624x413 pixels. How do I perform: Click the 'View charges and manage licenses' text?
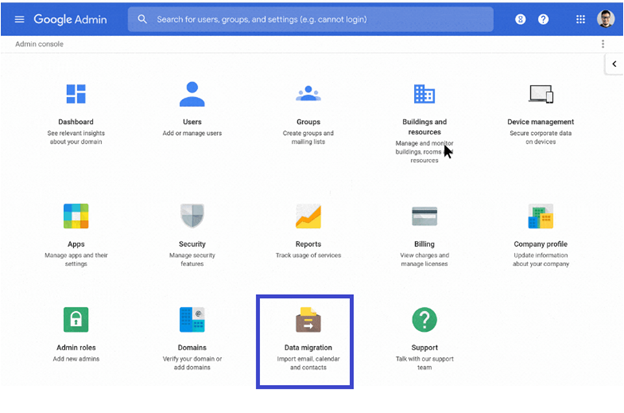click(424, 259)
